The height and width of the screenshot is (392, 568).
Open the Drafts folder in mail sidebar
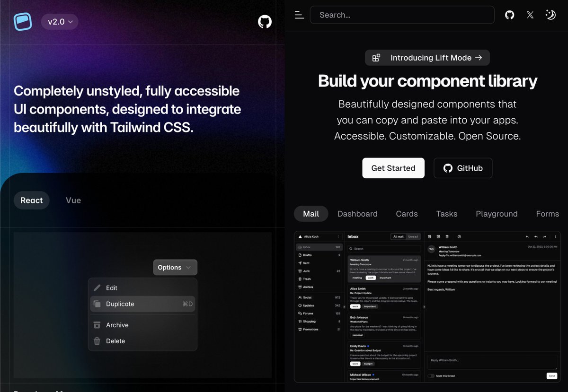coord(319,255)
